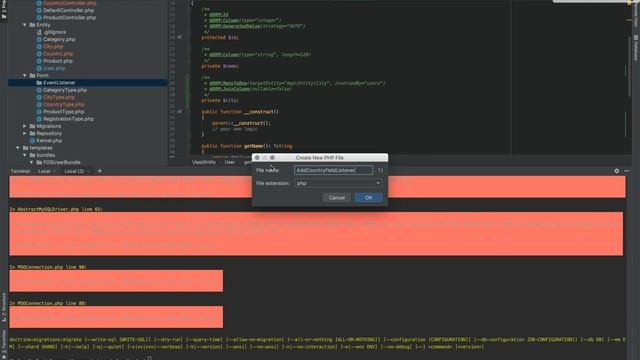
Task: Click the User breadcrumb in editor
Action: click(x=229, y=162)
